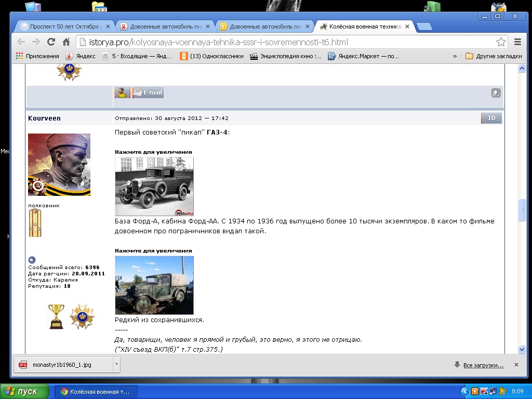Go back with the browser back arrow

coord(21,42)
